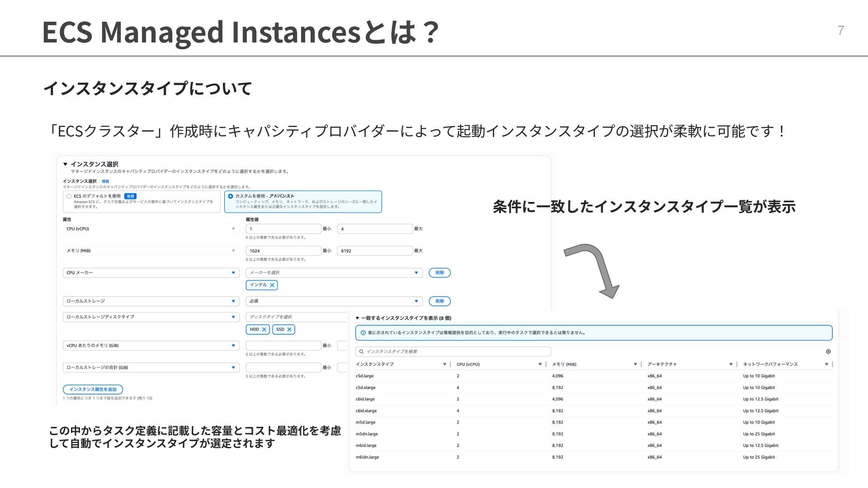
Task: Collapse the インスタンス選択 section
Action: click(x=65, y=164)
